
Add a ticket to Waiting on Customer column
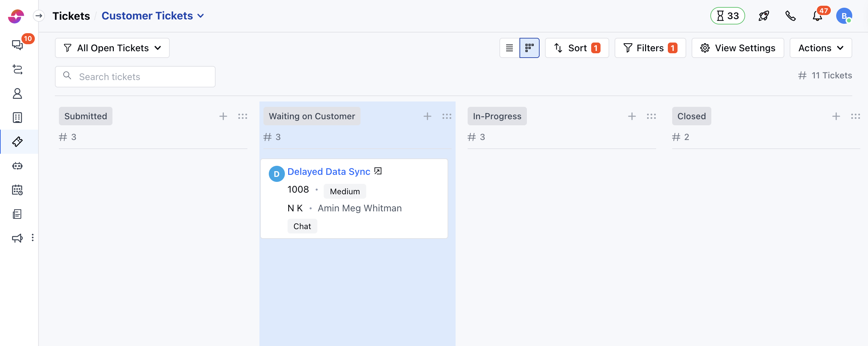[427, 116]
